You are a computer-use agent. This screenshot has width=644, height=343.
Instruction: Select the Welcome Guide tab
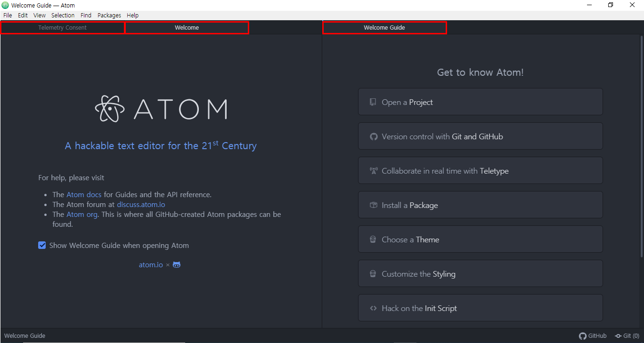tap(384, 28)
